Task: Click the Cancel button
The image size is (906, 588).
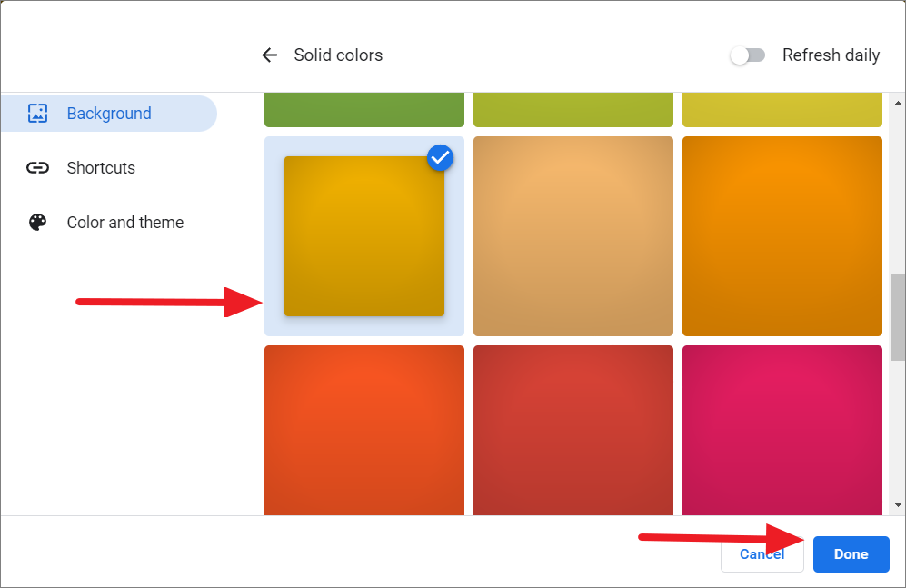Action: pyautogui.click(x=762, y=554)
